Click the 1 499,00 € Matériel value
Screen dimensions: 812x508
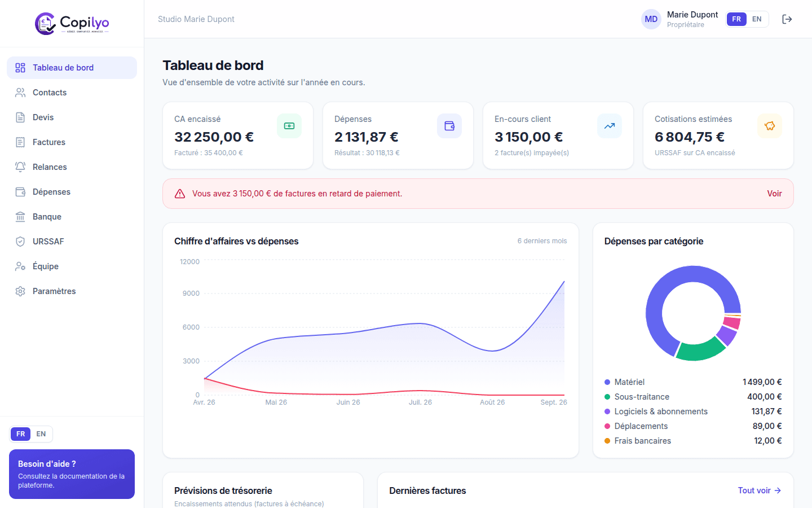click(762, 382)
